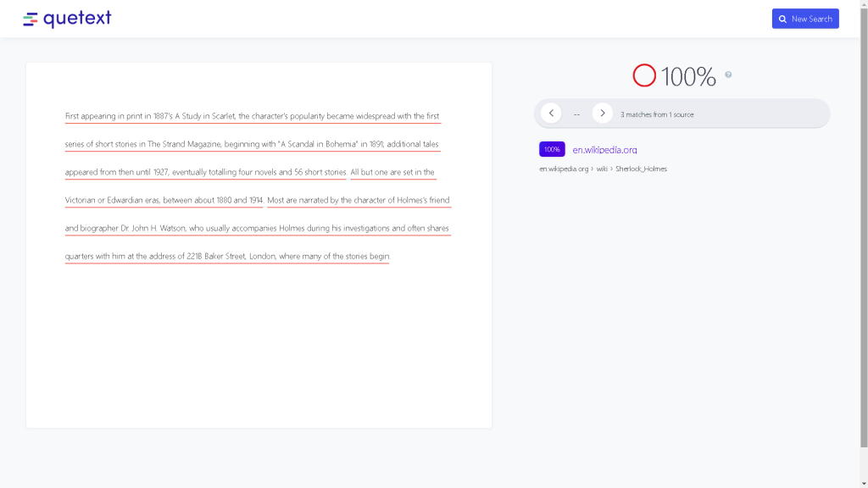Click the purple 100% source badge
The image size is (868, 488).
[x=552, y=149]
